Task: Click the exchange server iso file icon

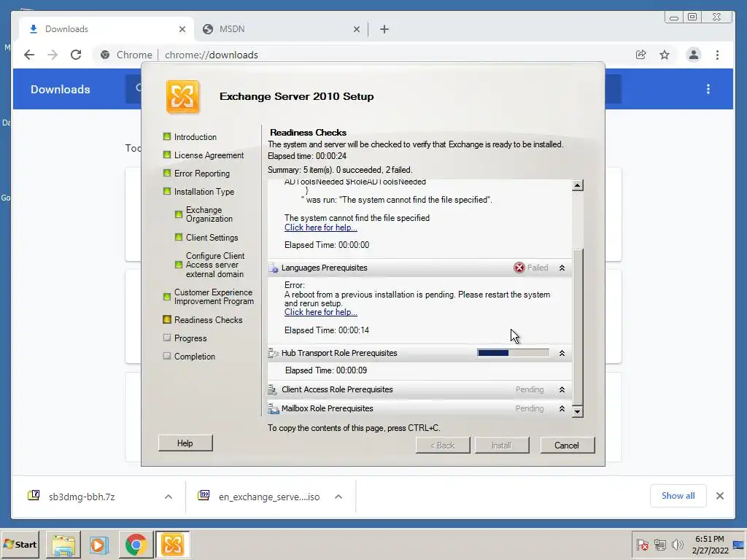Action: pyautogui.click(x=204, y=496)
